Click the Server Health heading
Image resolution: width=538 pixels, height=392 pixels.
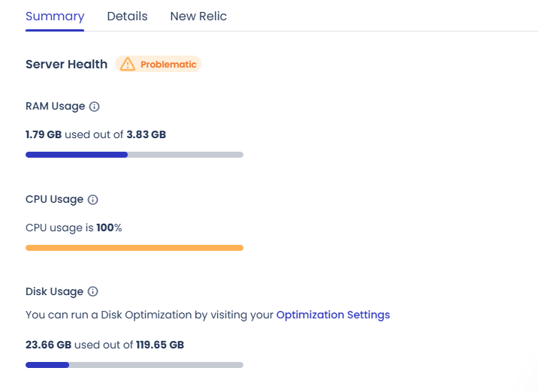point(66,65)
